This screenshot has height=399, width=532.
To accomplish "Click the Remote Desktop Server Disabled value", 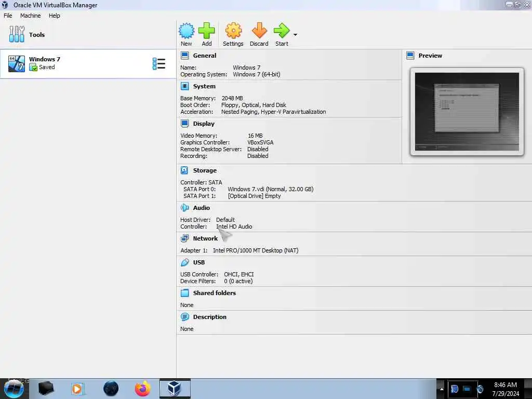I will pyautogui.click(x=258, y=149).
